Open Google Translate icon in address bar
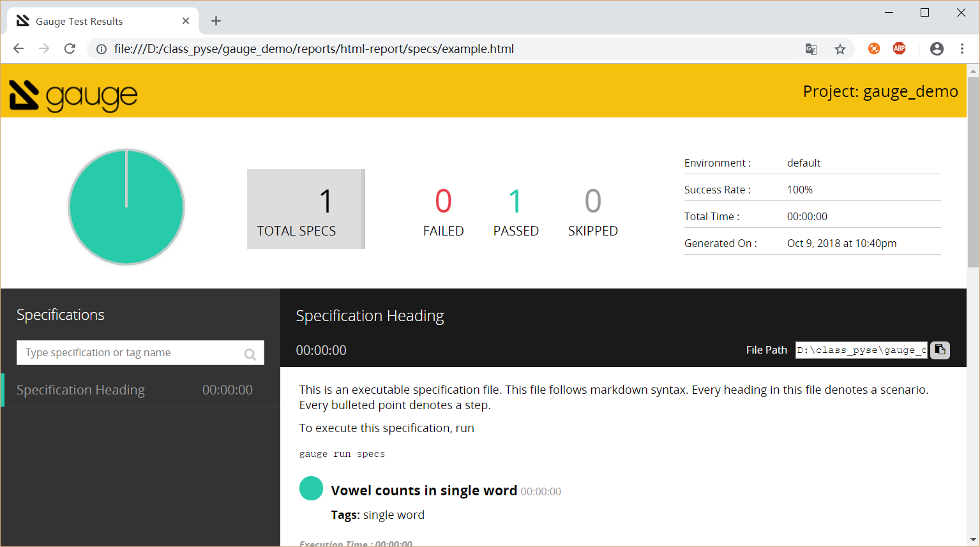This screenshot has width=980, height=547. click(x=811, y=49)
